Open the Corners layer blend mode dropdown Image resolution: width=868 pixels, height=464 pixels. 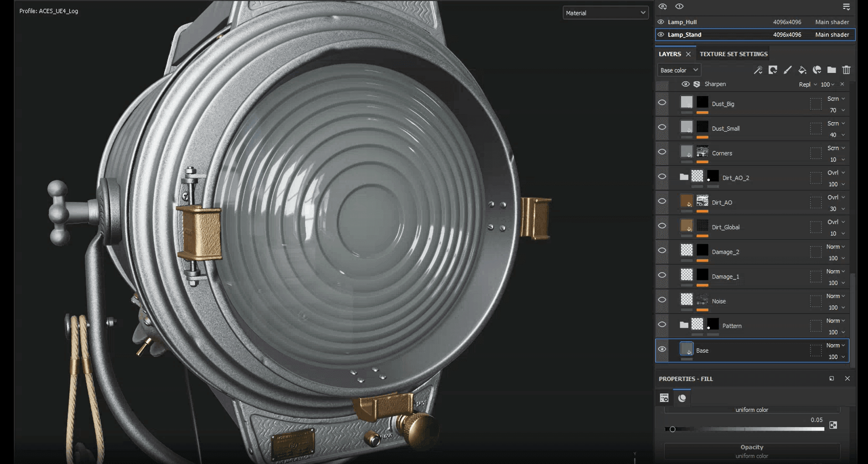836,148
